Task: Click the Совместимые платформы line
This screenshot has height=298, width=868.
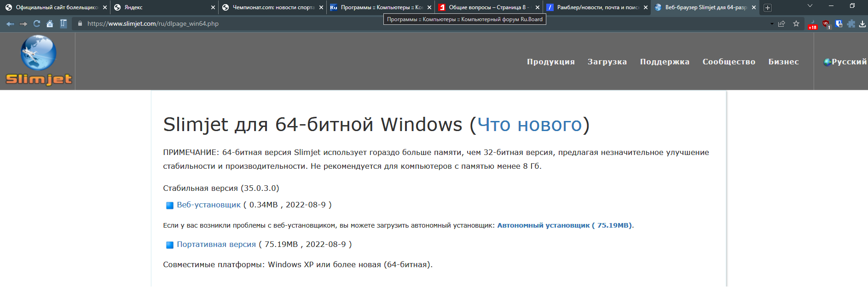Action: click(x=298, y=264)
